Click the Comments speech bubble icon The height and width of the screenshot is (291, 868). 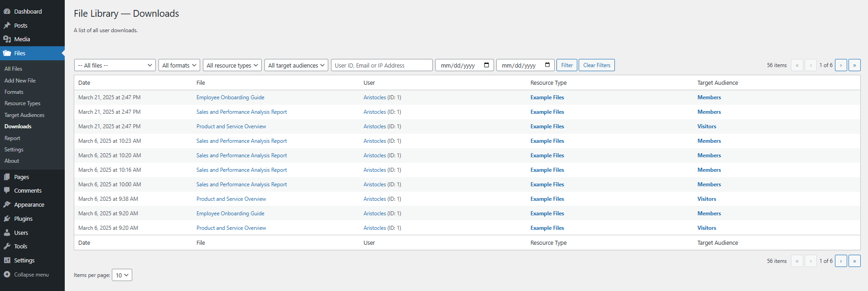tap(7, 190)
